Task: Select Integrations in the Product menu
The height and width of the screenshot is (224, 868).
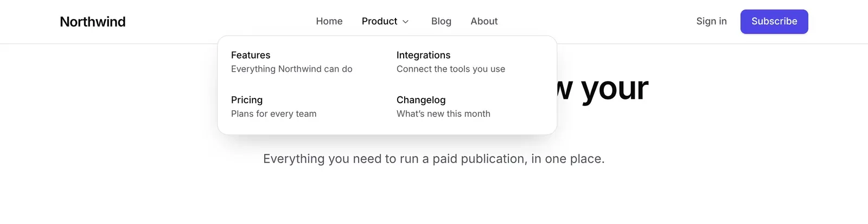Action: (x=423, y=55)
